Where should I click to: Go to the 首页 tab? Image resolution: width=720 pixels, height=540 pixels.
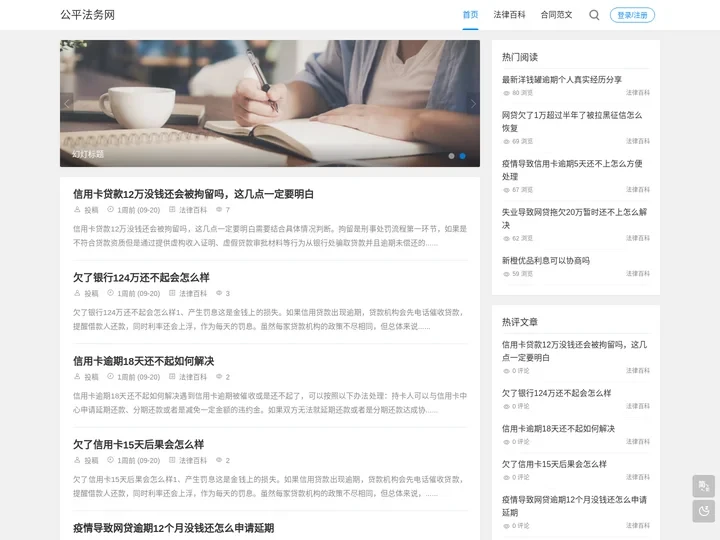click(x=470, y=15)
